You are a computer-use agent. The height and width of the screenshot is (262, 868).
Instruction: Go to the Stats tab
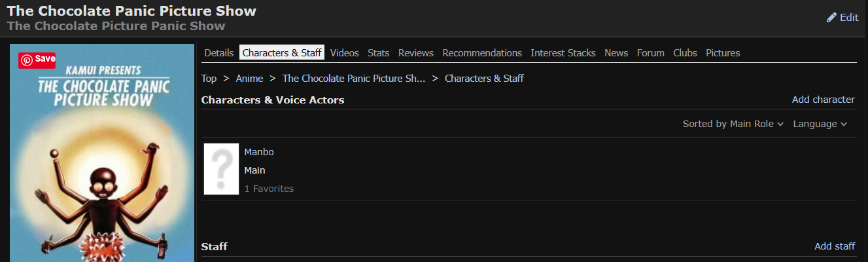tap(378, 53)
